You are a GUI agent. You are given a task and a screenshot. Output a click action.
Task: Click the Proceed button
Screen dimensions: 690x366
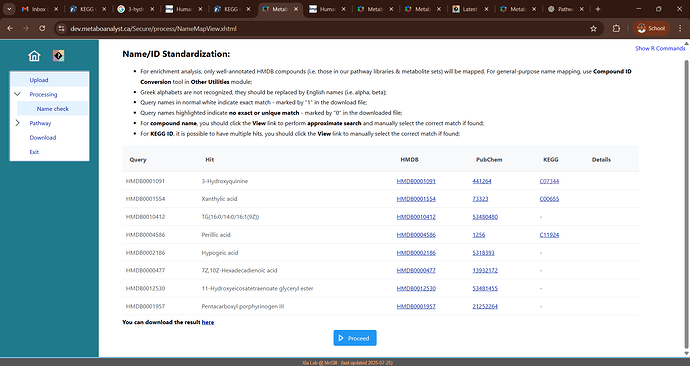coord(355,338)
